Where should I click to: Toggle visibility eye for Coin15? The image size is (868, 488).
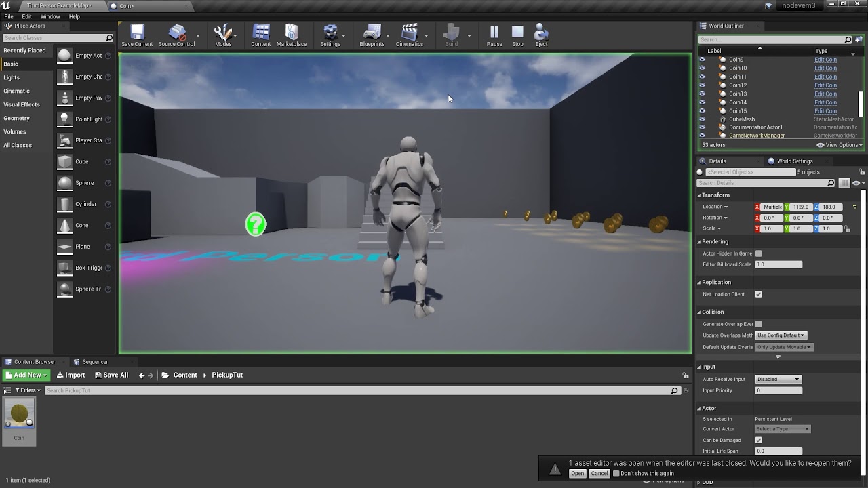point(702,111)
